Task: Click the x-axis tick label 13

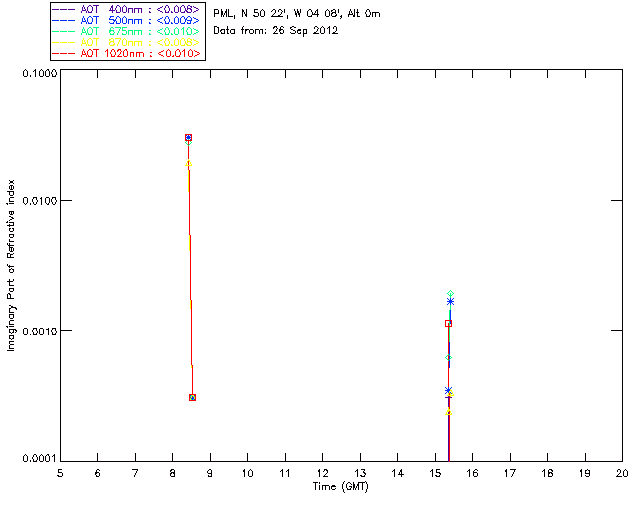Action: click(x=360, y=473)
